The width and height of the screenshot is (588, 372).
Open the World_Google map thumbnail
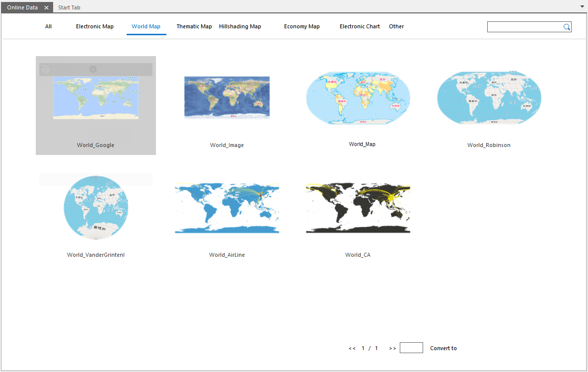[x=96, y=98]
